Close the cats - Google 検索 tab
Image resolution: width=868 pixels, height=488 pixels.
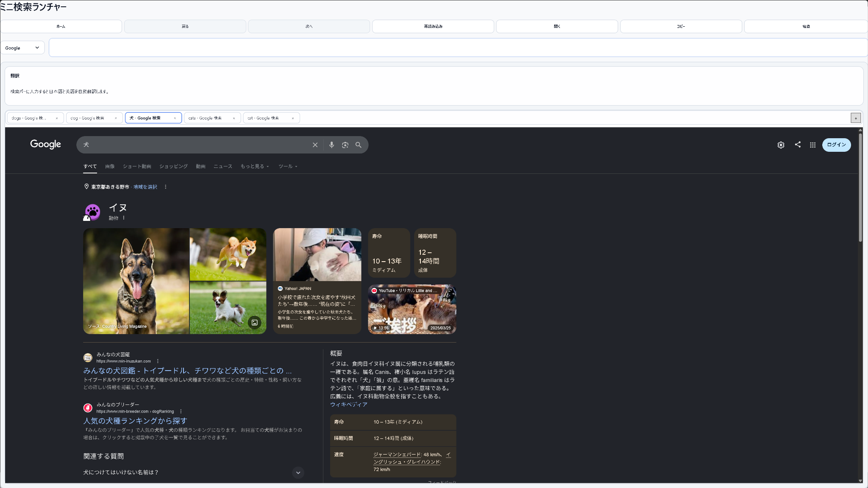click(x=234, y=118)
